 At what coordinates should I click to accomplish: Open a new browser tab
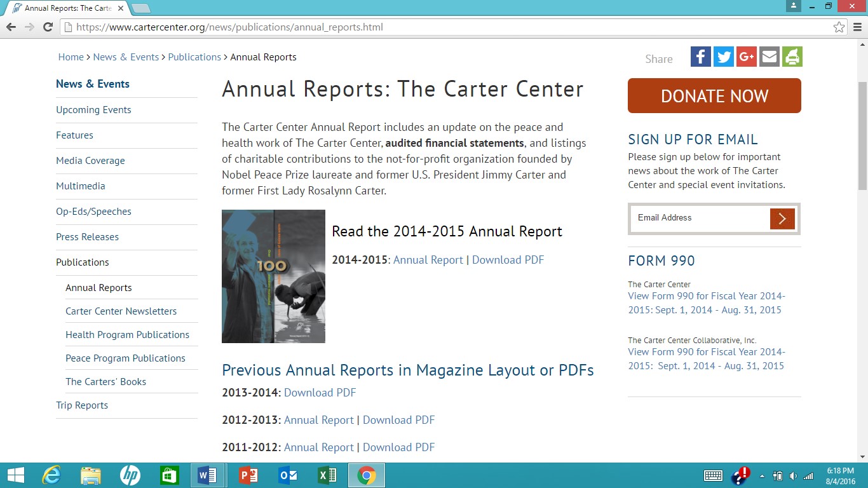tap(140, 8)
